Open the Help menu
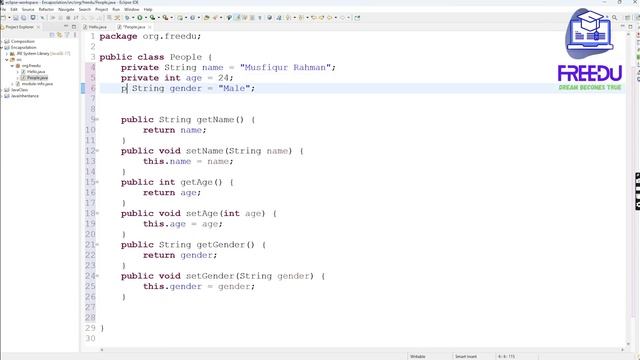This screenshot has width=640, height=360. (x=148, y=9)
